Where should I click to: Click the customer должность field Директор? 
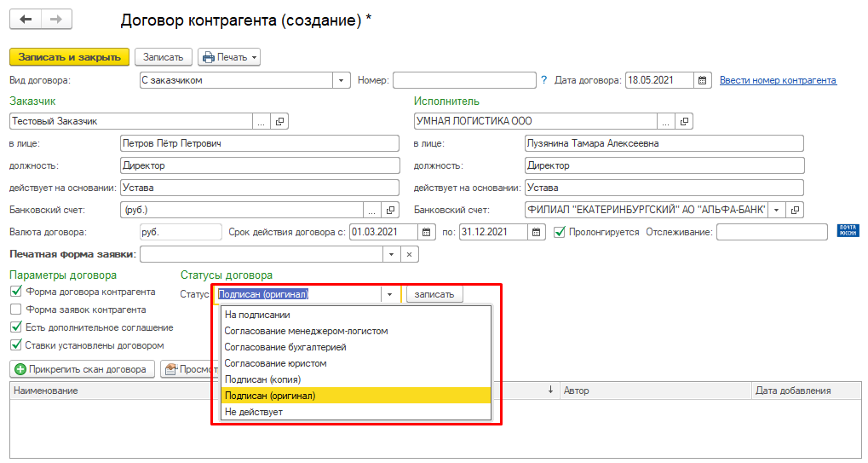tap(260, 165)
